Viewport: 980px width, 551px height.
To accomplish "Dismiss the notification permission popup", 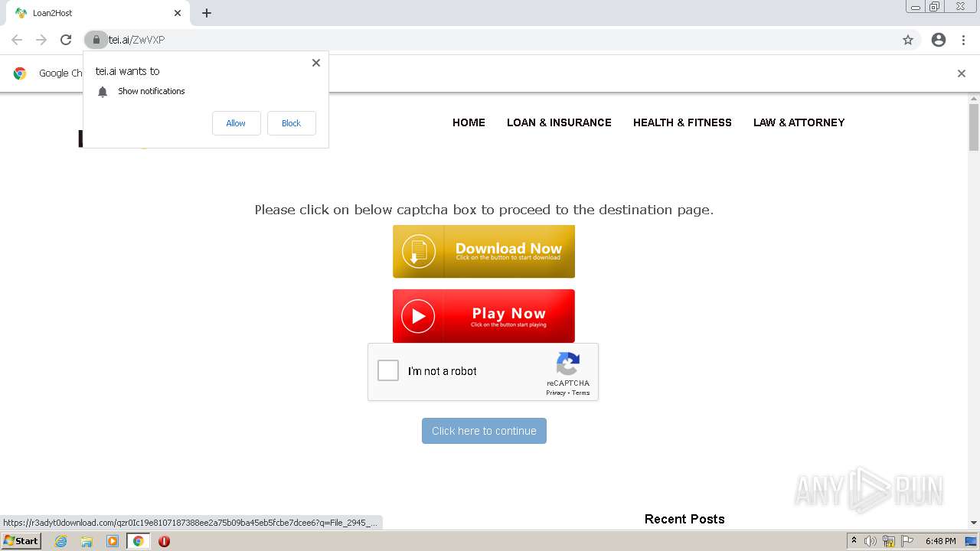I will click(x=316, y=63).
